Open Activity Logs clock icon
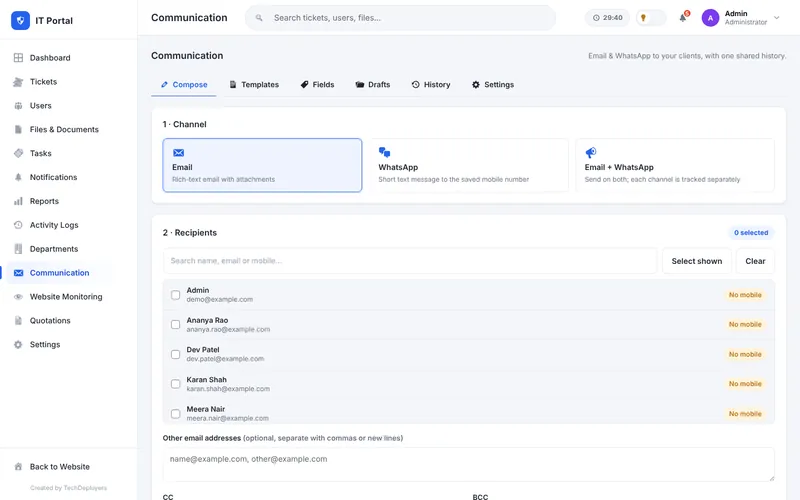 [18, 225]
